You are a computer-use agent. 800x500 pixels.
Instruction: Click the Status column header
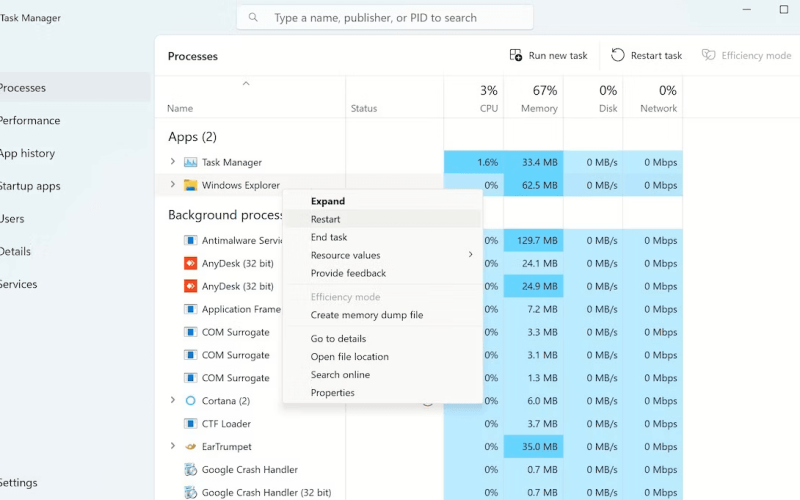(394, 97)
